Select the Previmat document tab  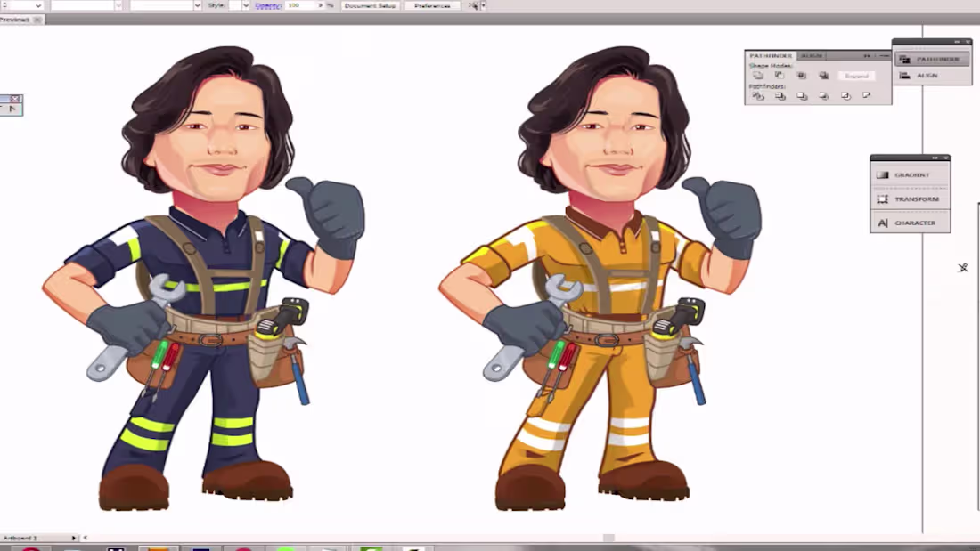click(x=16, y=18)
